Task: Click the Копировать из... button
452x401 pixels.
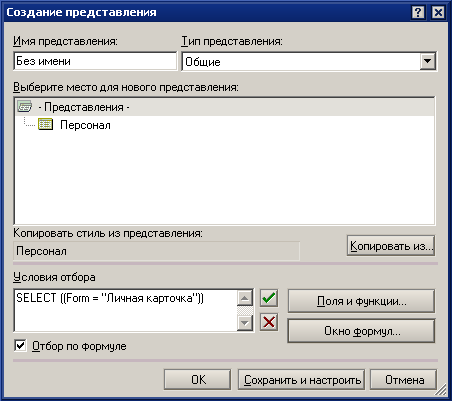Action: pyautogui.click(x=391, y=246)
